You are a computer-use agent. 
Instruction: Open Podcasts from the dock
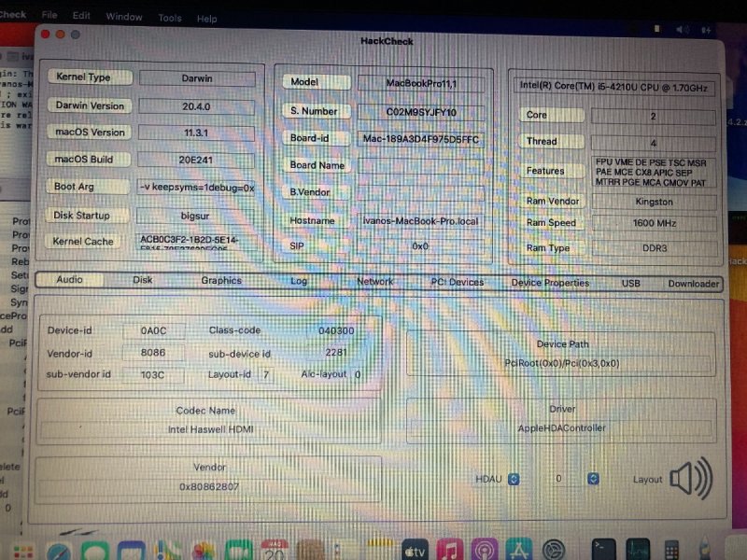tap(485, 551)
